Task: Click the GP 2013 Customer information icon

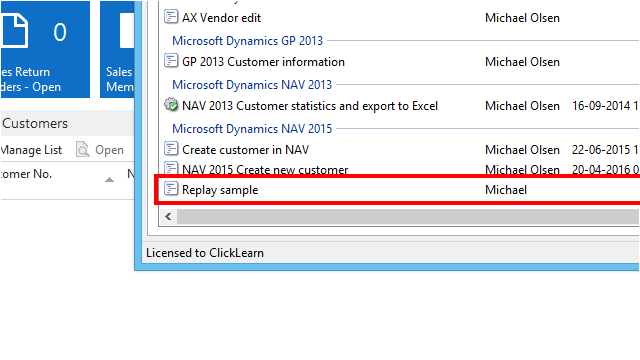Action: click(171, 61)
